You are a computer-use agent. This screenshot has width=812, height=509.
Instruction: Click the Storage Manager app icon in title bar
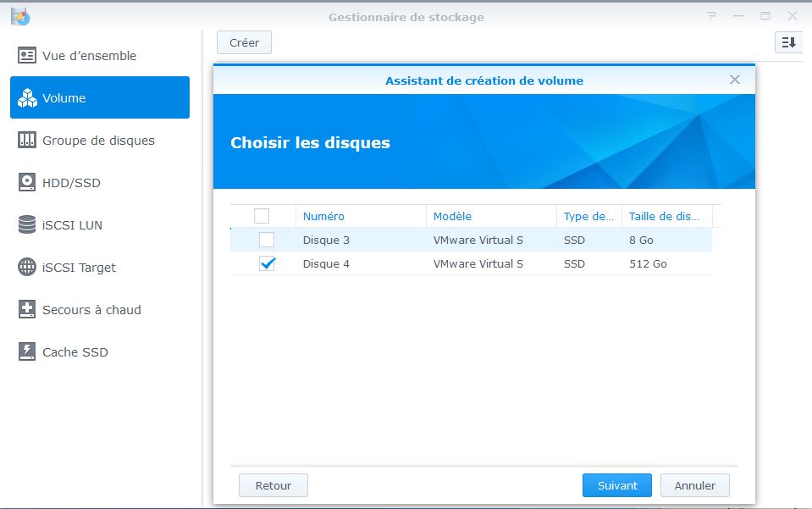point(20,17)
